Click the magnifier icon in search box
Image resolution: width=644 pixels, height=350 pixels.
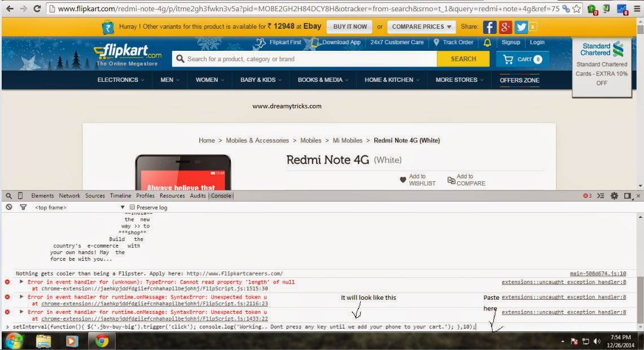[180, 59]
